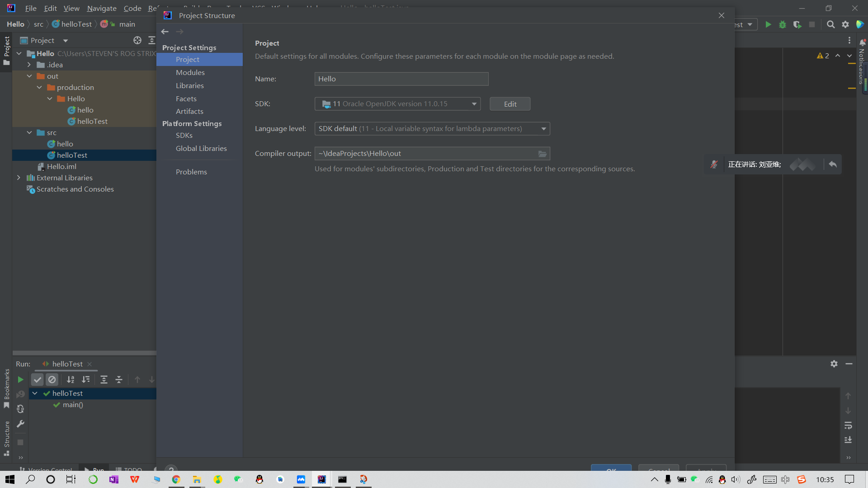The width and height of the screenshot is (868, 488).
Task: Select SDKs under Platform Settings
Action: coord(184,136)
